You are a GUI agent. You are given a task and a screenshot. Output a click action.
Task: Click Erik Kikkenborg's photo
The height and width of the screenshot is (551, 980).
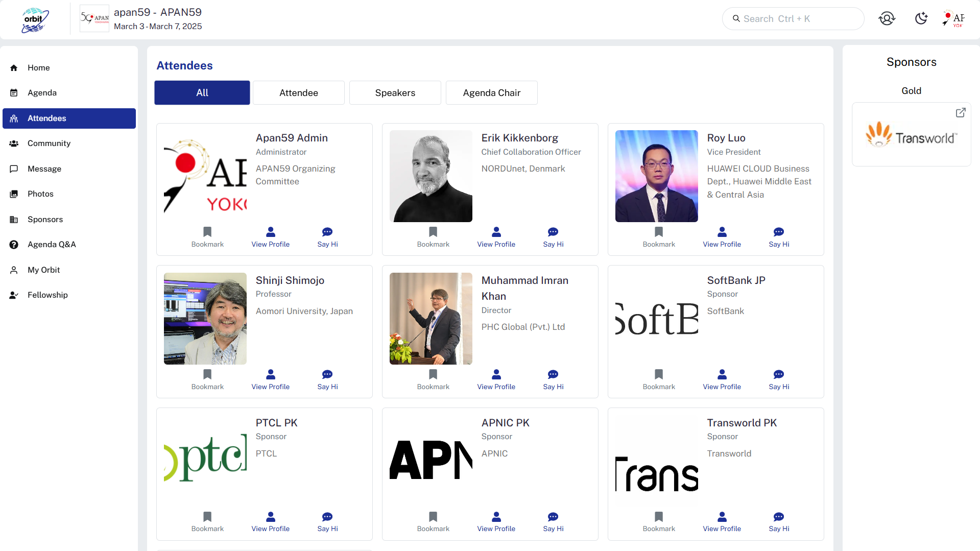coord(431,176)
